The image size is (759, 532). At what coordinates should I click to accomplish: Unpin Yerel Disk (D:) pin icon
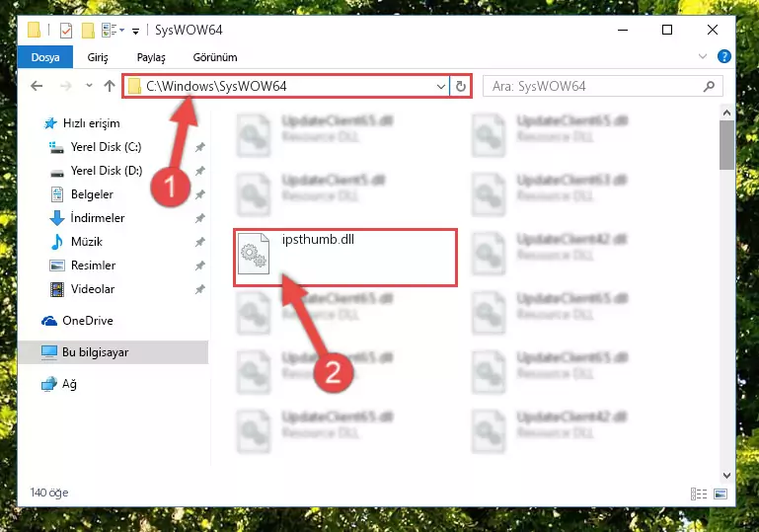click(x=200, y=171)
